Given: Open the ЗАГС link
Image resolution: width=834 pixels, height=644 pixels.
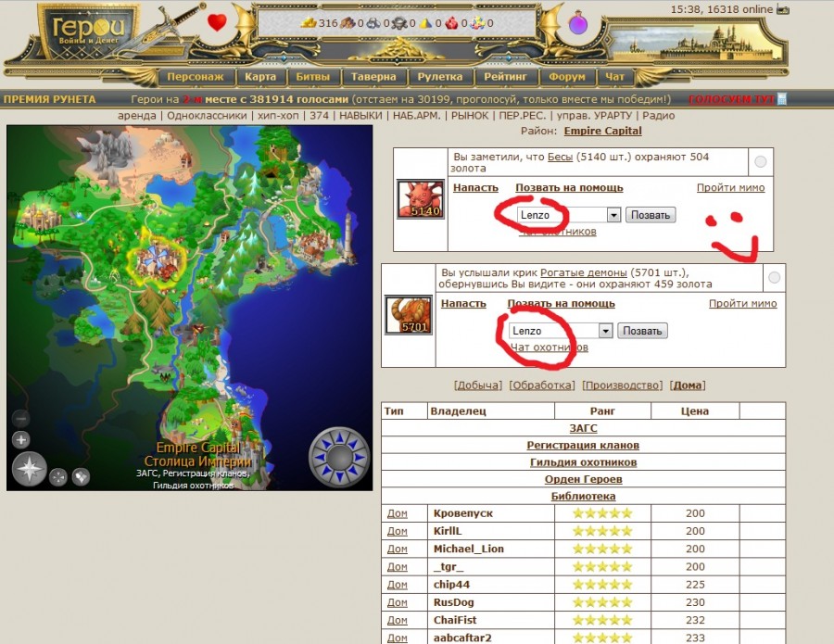Looking at the screenshot, I should pos(583,428).
